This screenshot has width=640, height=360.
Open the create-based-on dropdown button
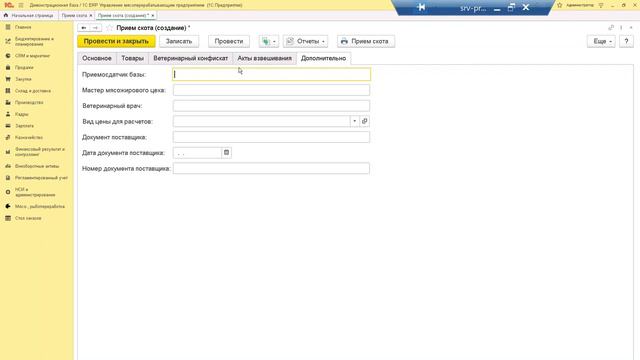[x=269, y=41]
